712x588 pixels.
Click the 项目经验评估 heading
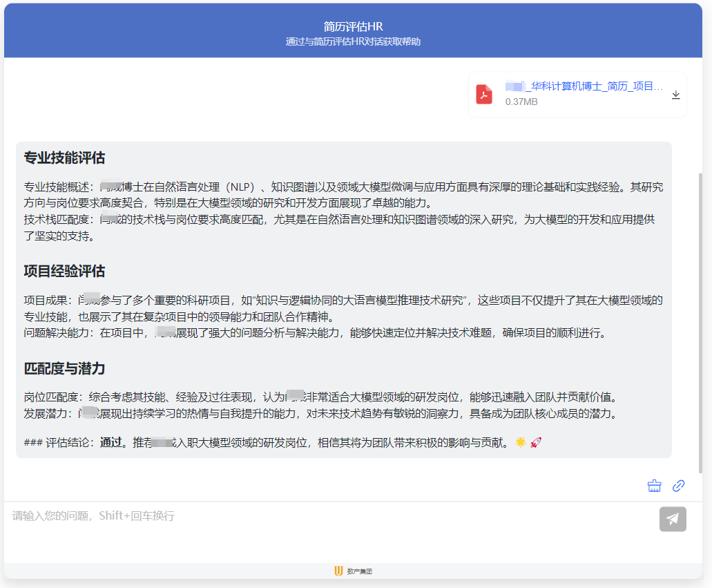[x=64, y=271]
